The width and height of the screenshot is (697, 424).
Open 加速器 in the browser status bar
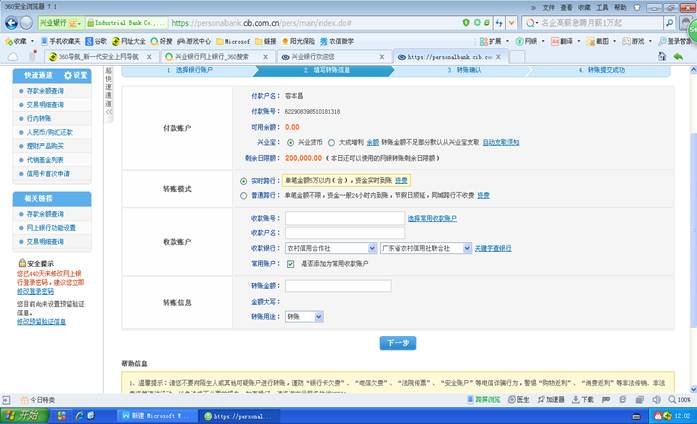[x=554, y=397]
